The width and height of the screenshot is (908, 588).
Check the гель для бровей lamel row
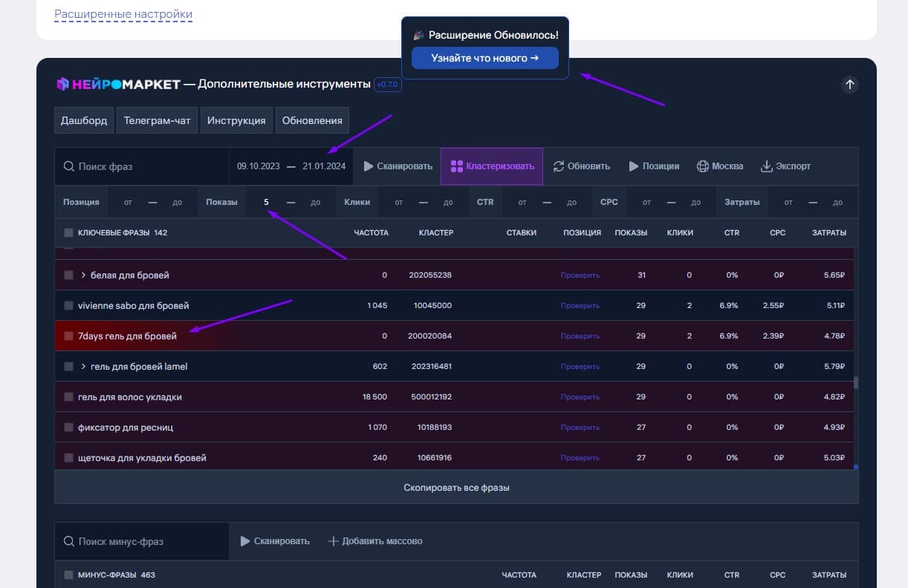click(x=68, y=367)
